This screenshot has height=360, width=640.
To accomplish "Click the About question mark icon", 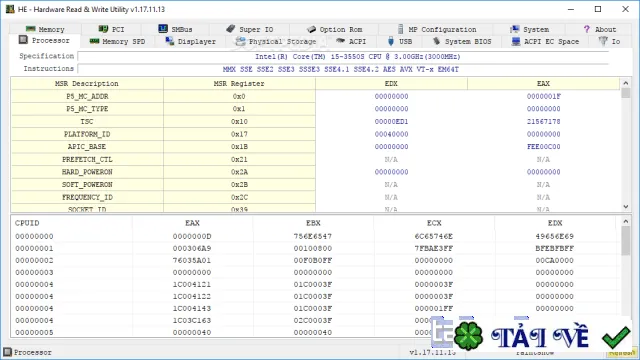I will [x=587, y=29].
